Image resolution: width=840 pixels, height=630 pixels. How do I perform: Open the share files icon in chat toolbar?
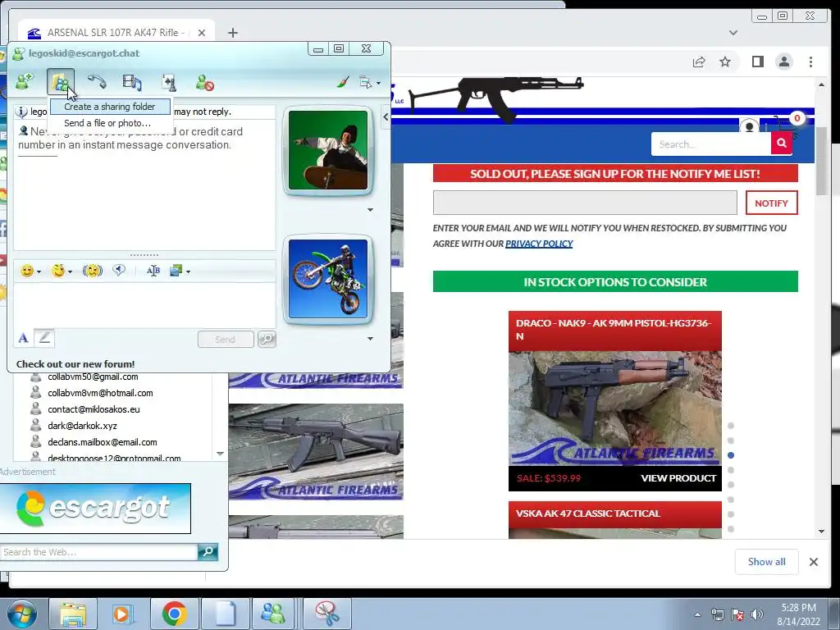tap(61, 82)
